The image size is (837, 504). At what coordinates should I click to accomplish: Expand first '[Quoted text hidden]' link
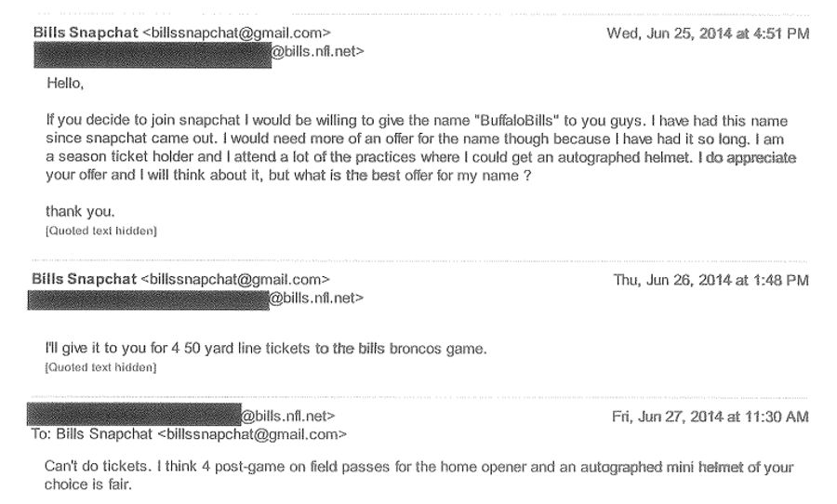pos(101,232)
